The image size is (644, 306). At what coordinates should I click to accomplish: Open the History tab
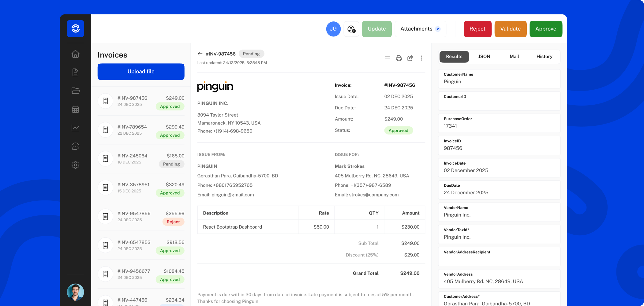coord(544,57)
